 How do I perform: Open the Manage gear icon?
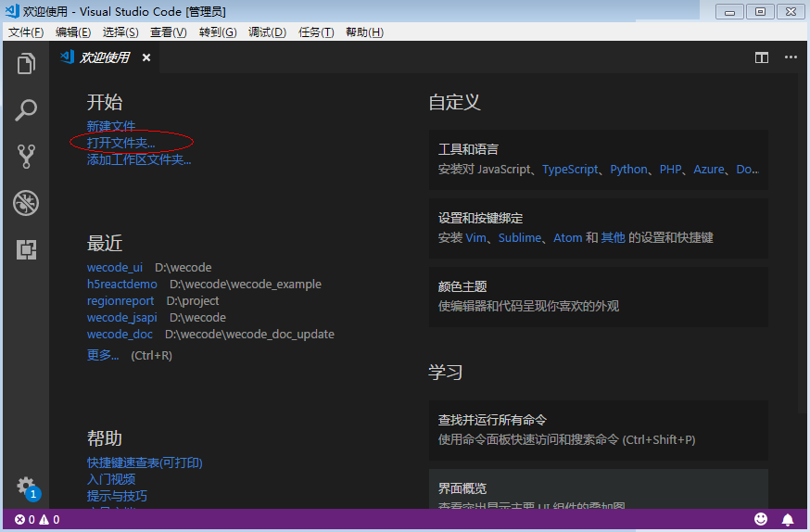[26, 486]
